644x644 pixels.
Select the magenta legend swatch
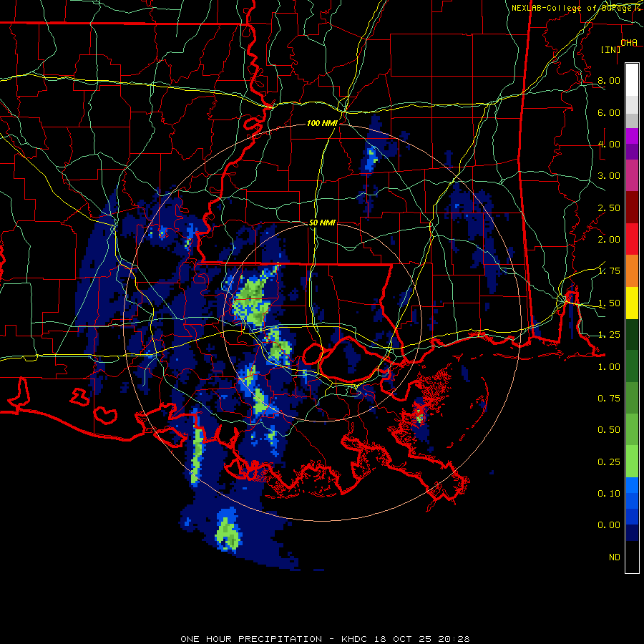tap(632, 136)
